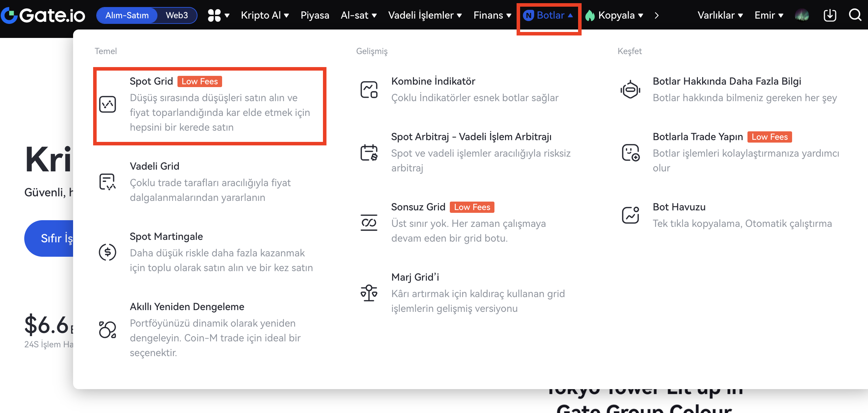Click the user profile avatar
Image resolution: width=868 pixels, height=413 pixels.
[802, 15]
